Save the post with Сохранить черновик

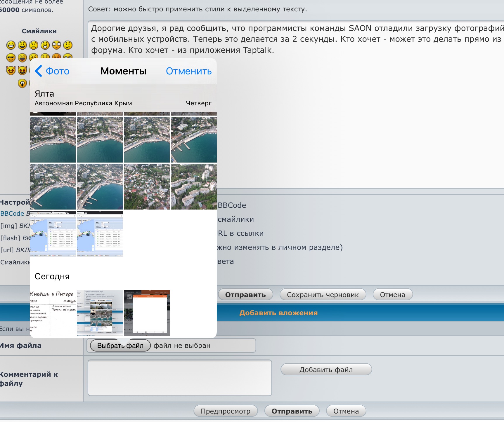(x=323, y=295)
